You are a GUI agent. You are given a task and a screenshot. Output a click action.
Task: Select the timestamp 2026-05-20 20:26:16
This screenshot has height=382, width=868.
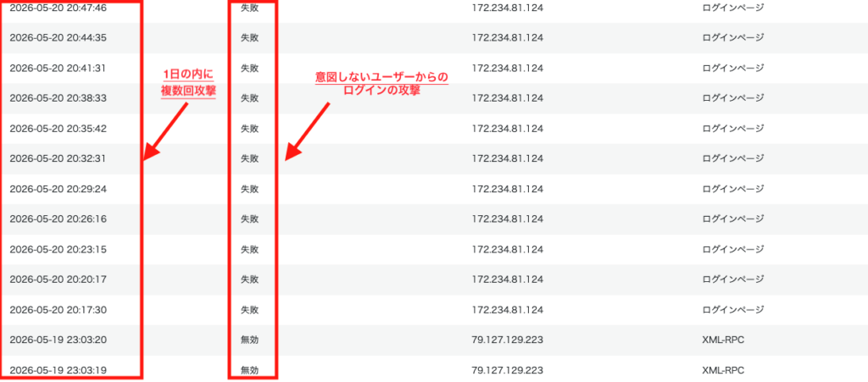tap(58, 219)
